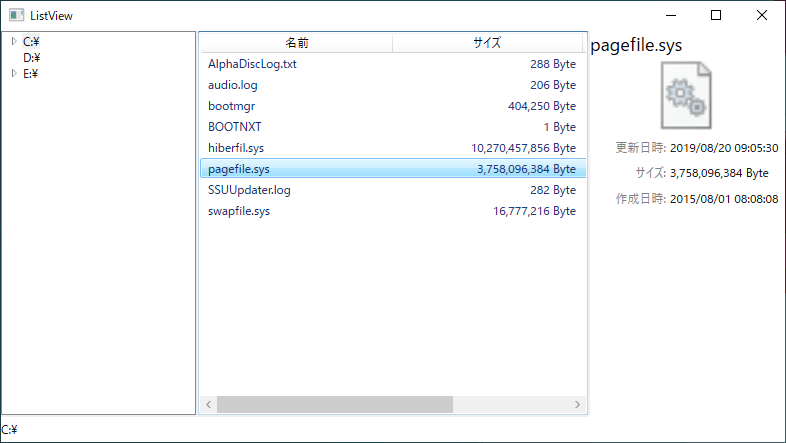Select swapfile.sys in the file list
786x443 pixels.
point(393,211)
